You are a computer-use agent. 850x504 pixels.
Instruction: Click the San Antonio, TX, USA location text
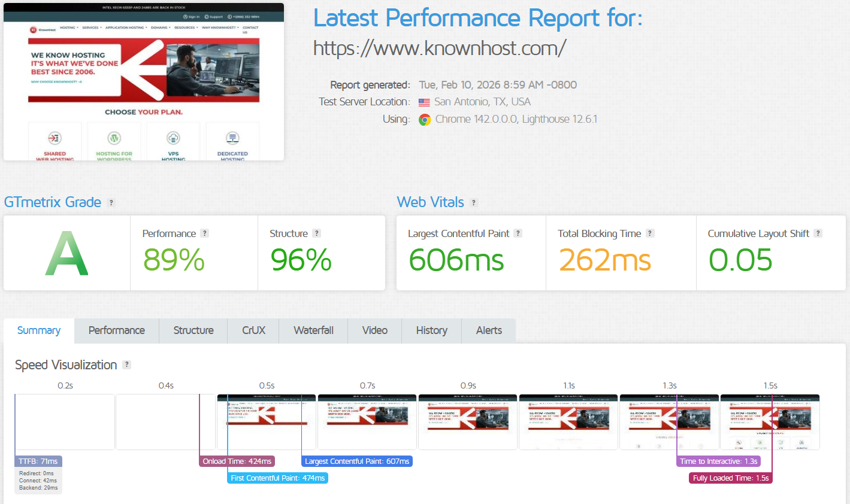coord(483,102)
